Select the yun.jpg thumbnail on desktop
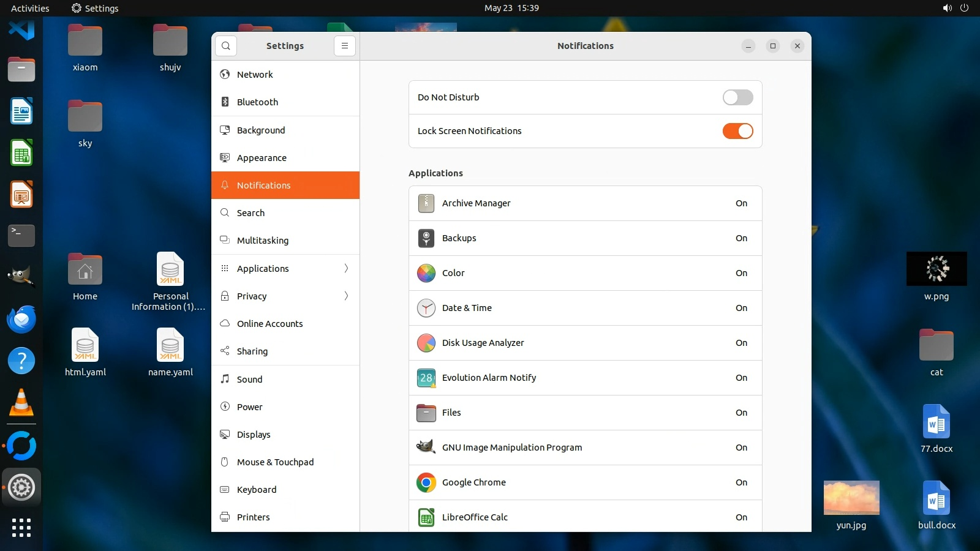 851,498
